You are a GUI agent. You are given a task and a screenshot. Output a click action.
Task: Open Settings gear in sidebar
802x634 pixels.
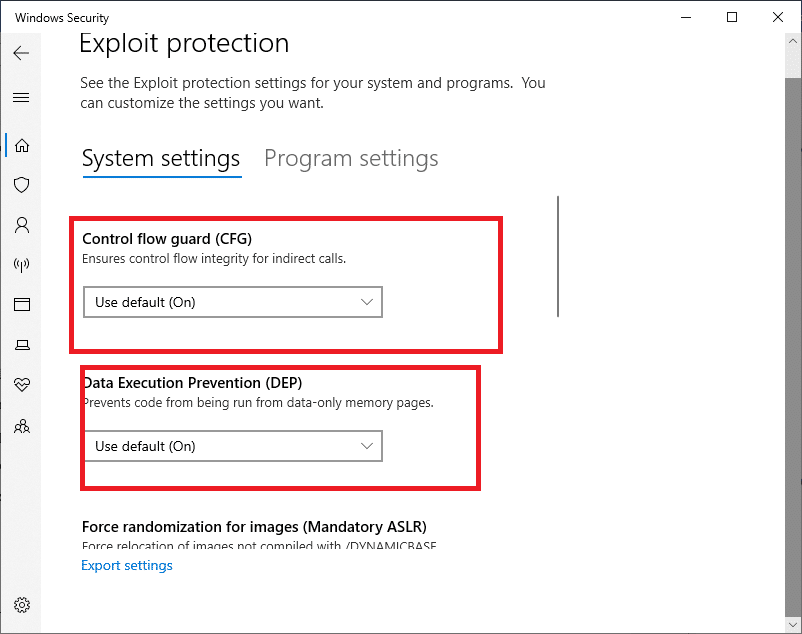[x=22, y=605]
